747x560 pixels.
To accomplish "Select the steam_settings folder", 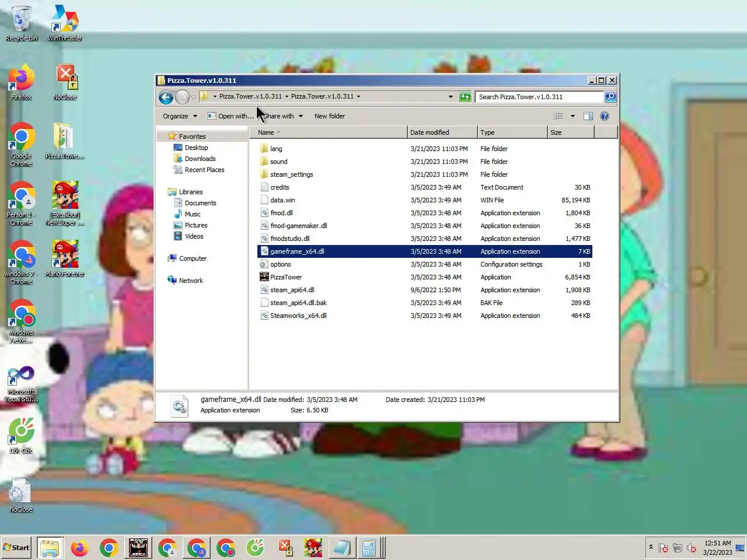I will tap(291, 174).
